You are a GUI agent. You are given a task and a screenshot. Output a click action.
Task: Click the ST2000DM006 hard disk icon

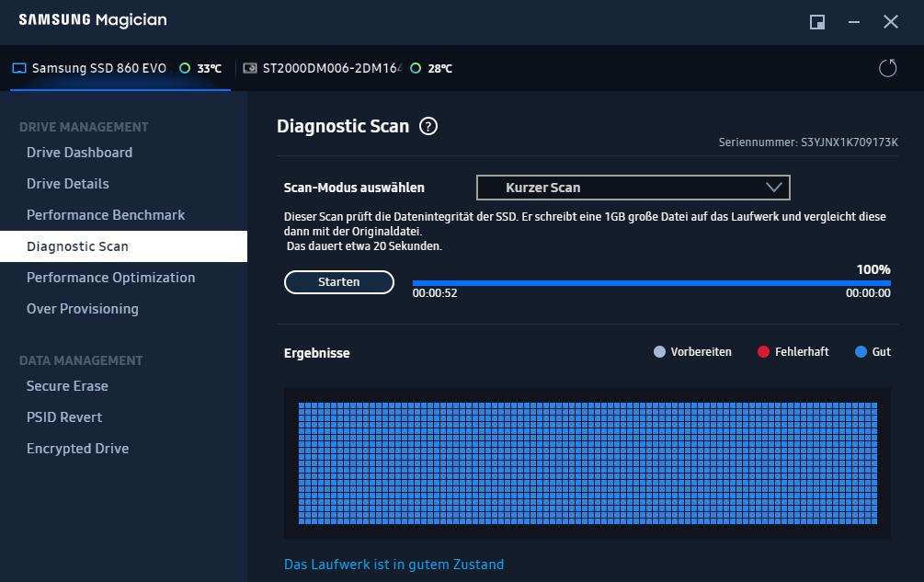(250, 68)
